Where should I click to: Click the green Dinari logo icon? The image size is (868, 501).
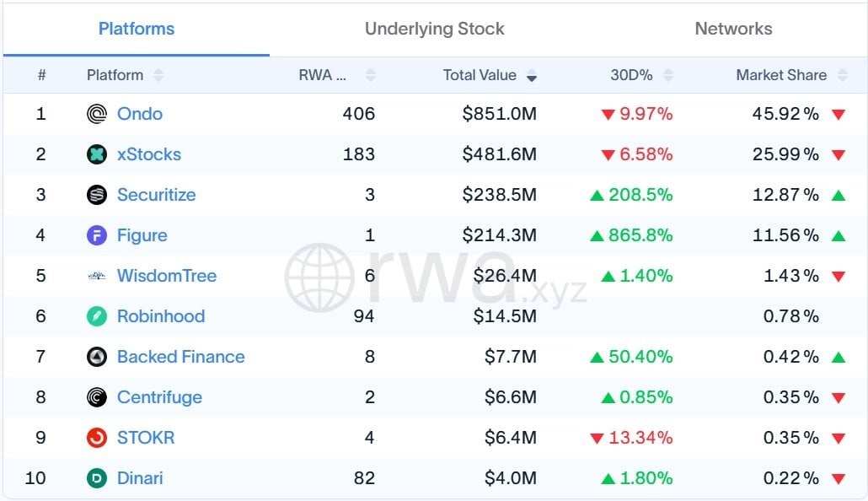coord(97,478)
